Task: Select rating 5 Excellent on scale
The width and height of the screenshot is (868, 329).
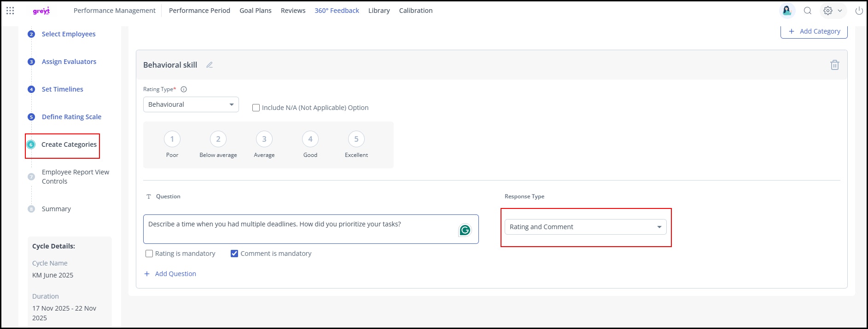Action: click(x=356, y=139)
